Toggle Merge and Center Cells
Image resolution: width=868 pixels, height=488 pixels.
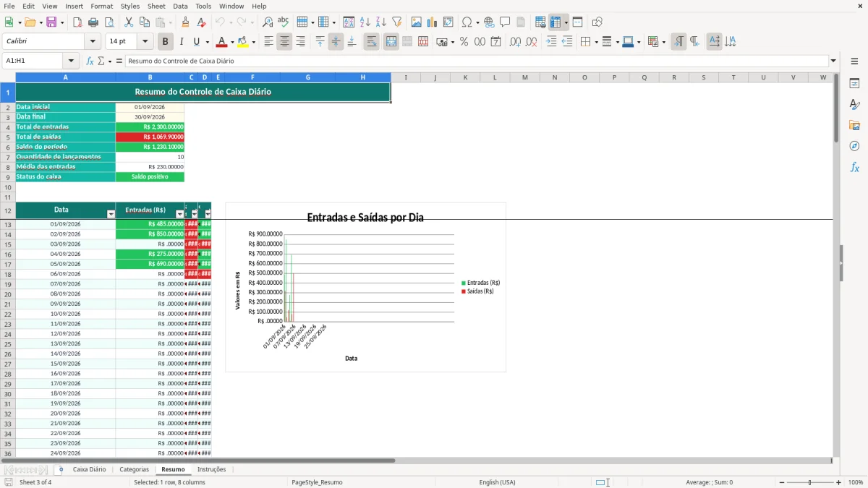[391, 42]
